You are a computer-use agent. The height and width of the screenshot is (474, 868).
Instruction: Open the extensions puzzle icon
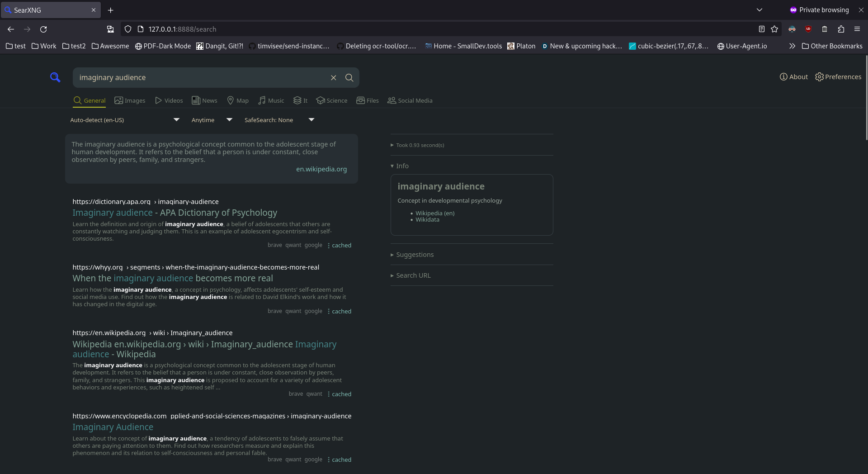point(841,29)
